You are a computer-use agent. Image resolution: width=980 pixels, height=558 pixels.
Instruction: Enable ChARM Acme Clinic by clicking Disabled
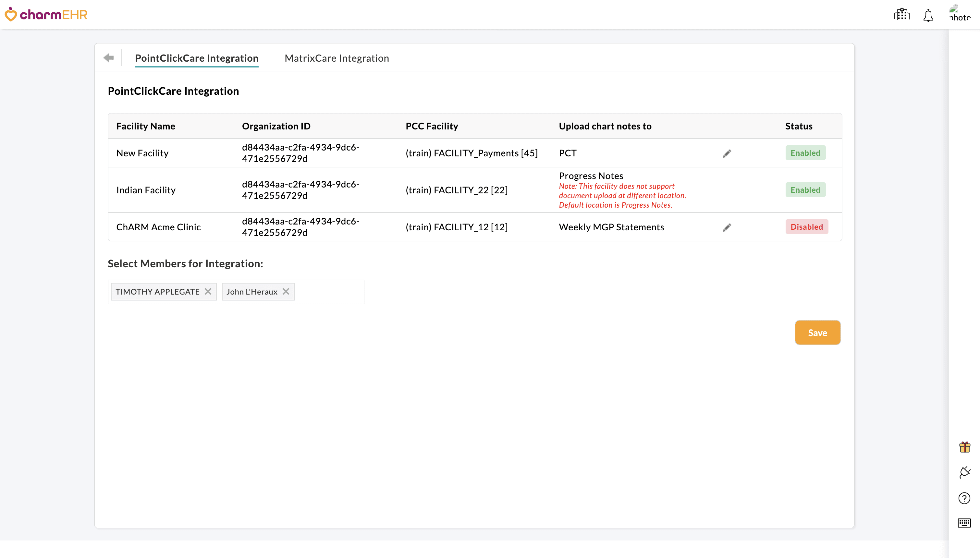(806, 226)
